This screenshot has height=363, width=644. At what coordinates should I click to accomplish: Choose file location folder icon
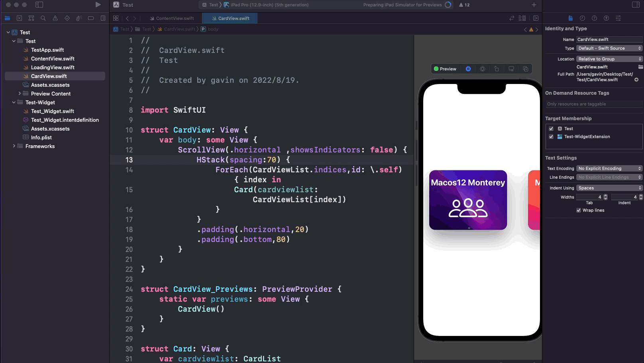click(640, 67)
